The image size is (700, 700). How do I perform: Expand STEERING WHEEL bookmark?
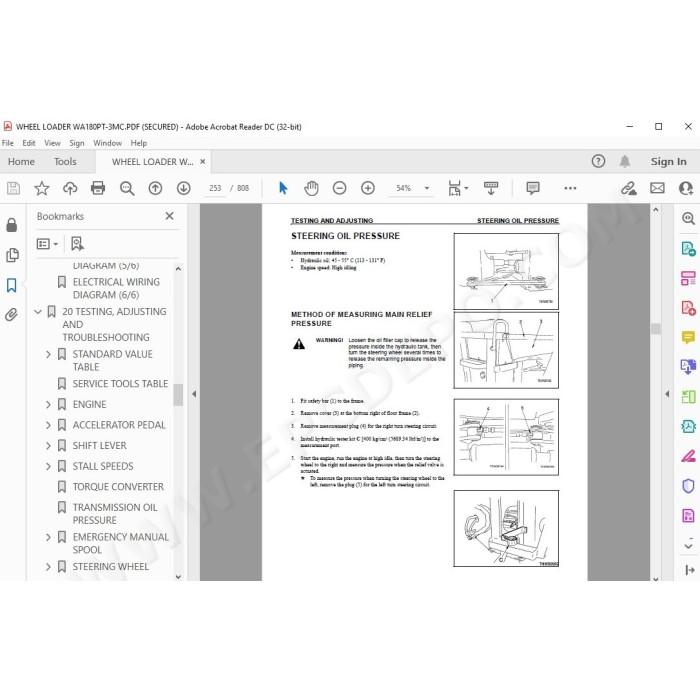click(48, 567)
